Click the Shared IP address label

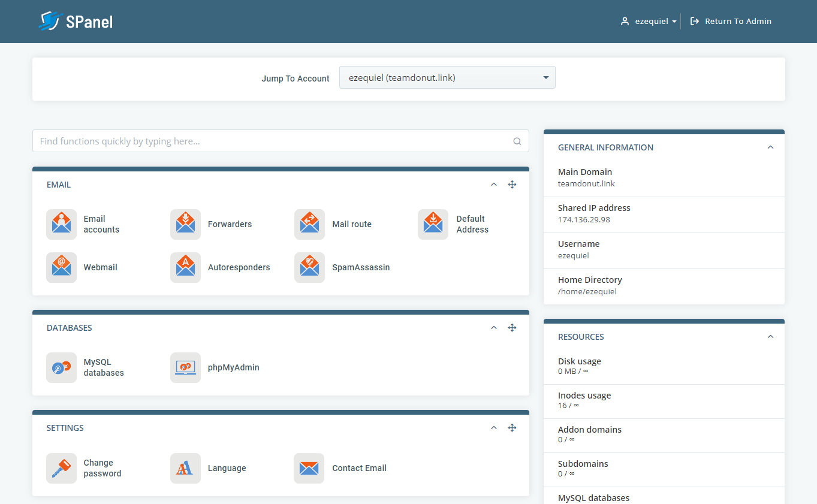pos(594,208)
